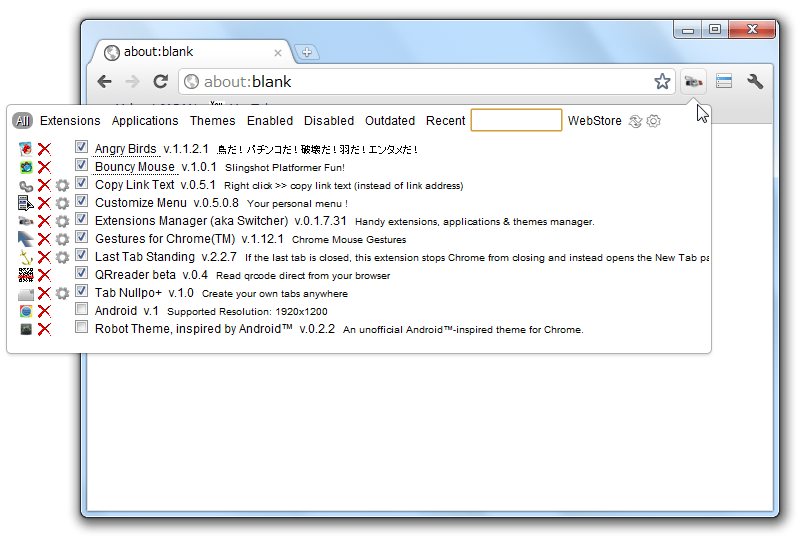This screenshot has width=803, height=539.
Task: Remove Extensions Manager with red X icon
Action: click(45, 221)
